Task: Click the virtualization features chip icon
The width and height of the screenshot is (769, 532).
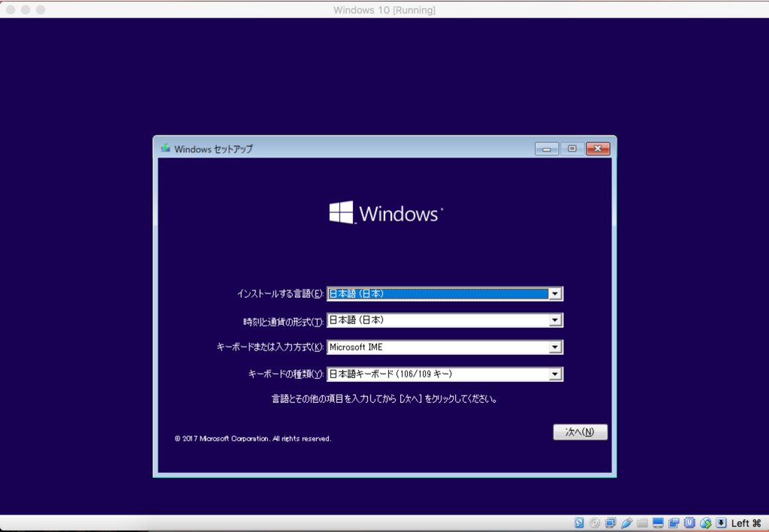Action: click(x=690, y=522)
